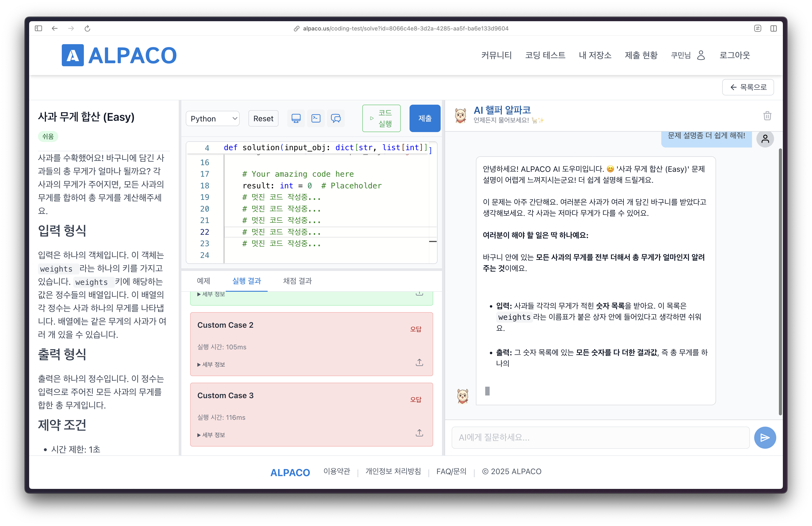Screen dimensions: 812x526
Task: Switch to the 예제 tab
Action: pyautogui.click(x=203, y=281)
